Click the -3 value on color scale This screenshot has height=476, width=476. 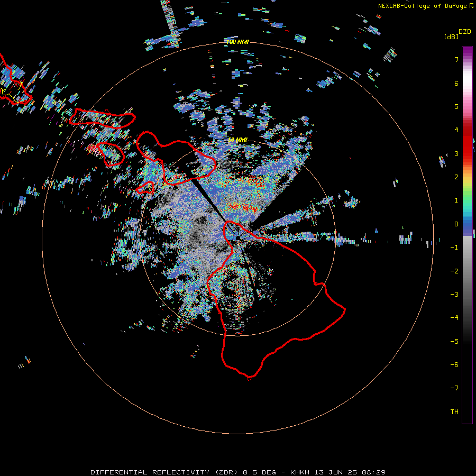(454, 295)
